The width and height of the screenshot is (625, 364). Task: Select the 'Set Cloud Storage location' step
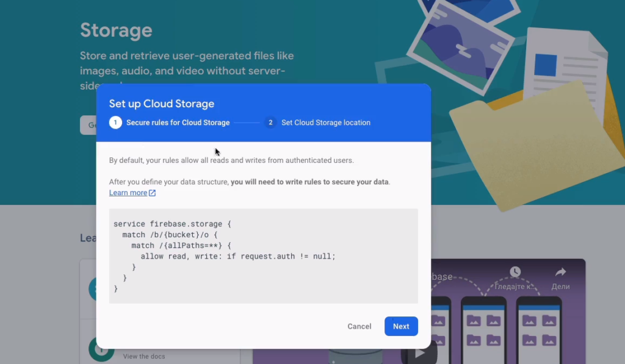(325, 123)
